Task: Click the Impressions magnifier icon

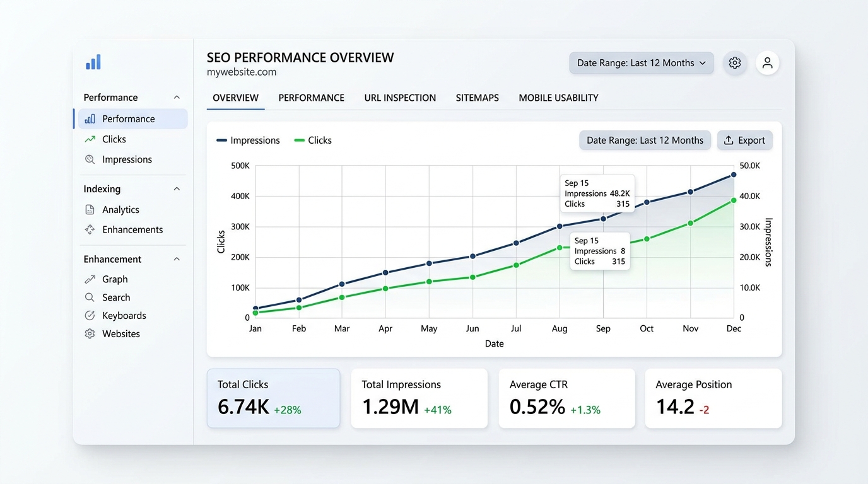Action: (x=90, y=159)
